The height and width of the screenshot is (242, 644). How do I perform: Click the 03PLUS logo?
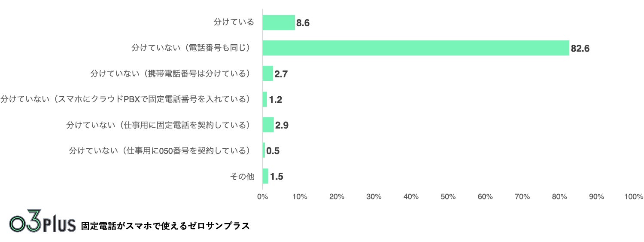pos(43,224)
